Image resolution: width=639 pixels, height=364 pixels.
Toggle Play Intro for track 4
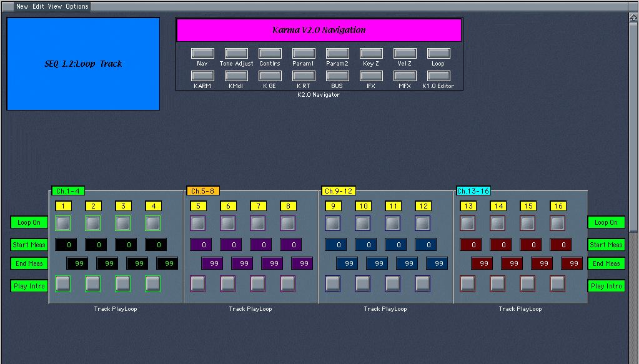[x=153, y=284]
